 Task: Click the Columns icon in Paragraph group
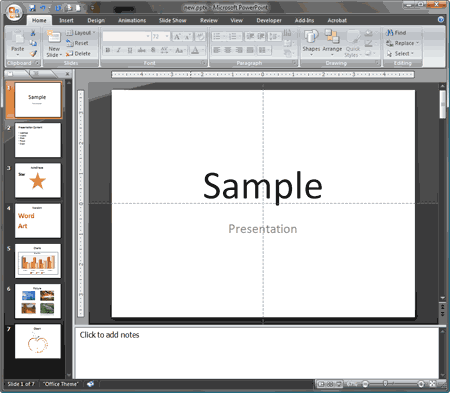263,50
